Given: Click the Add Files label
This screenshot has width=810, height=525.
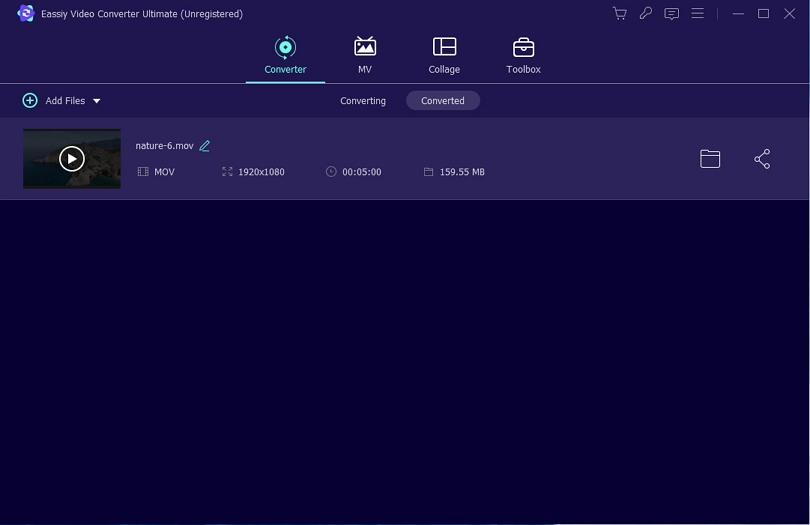Looking at the screenshot, I should click(x=65, y=101).
